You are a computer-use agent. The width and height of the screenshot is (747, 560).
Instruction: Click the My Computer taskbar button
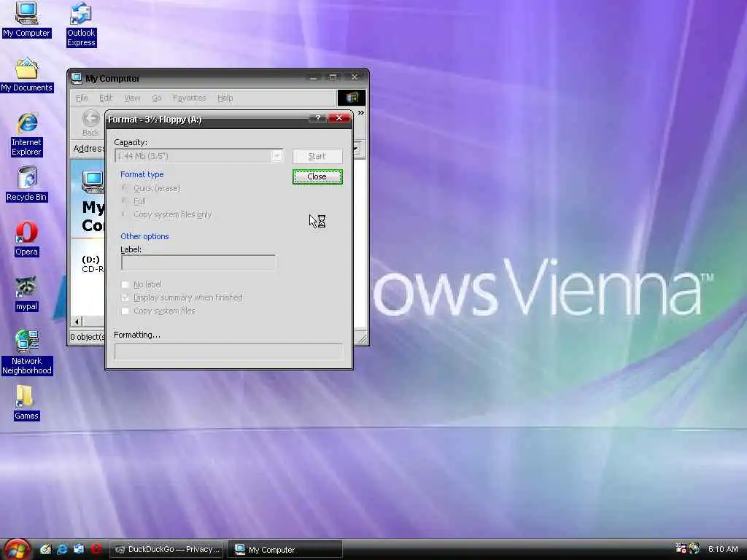click(x=285, y=549)
